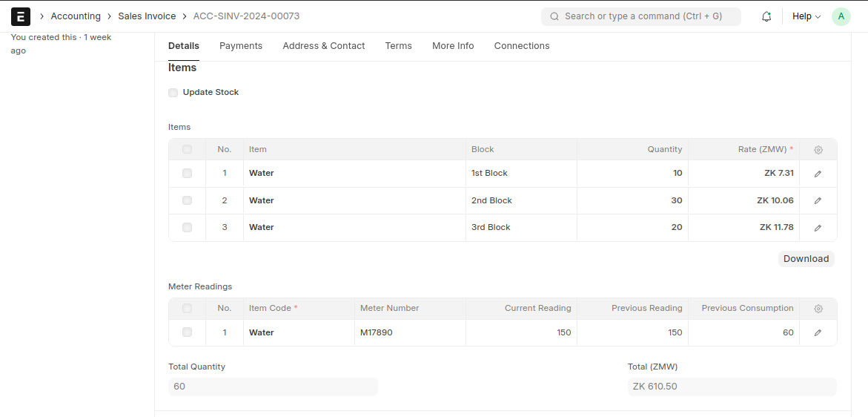This screenshot has height=417, width=868.
Task: Check the 3rd Block row checkbox
Action: click(x=187, y=228)
